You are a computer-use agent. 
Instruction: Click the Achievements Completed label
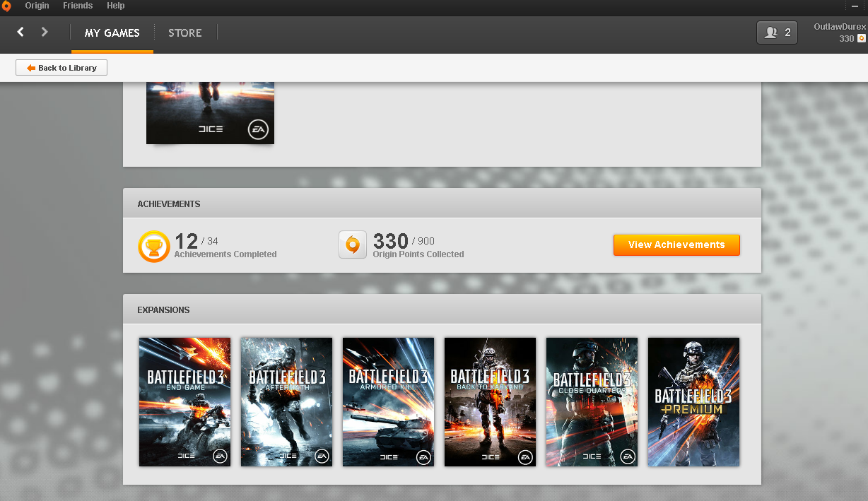pos(225,254)
